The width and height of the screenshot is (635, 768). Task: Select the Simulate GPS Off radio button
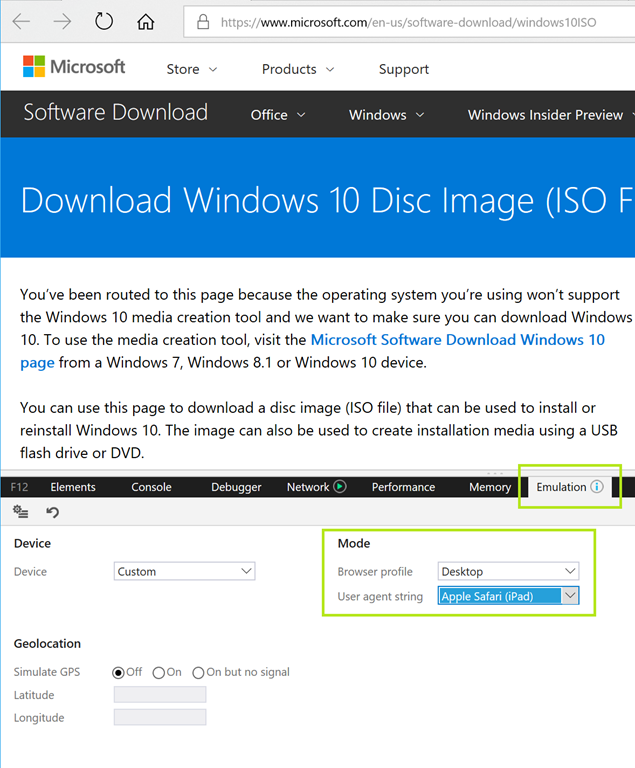click(x=119, y=672)
